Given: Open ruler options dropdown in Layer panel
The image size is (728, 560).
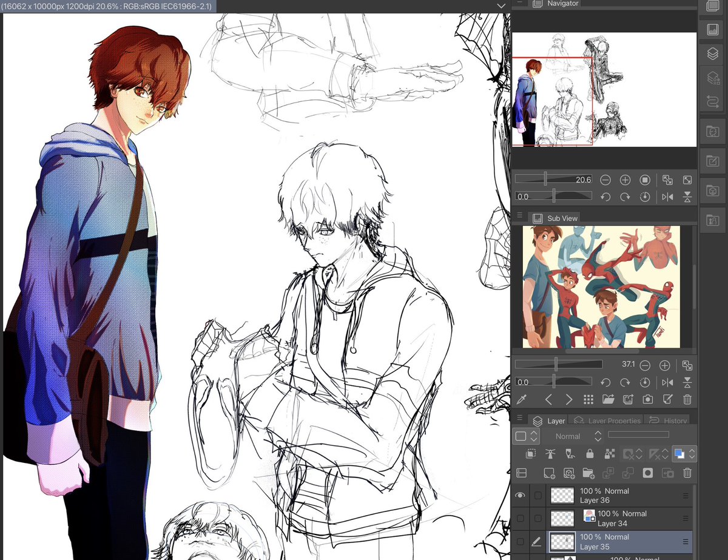Looking at the screenshot, I should [658, 454].
